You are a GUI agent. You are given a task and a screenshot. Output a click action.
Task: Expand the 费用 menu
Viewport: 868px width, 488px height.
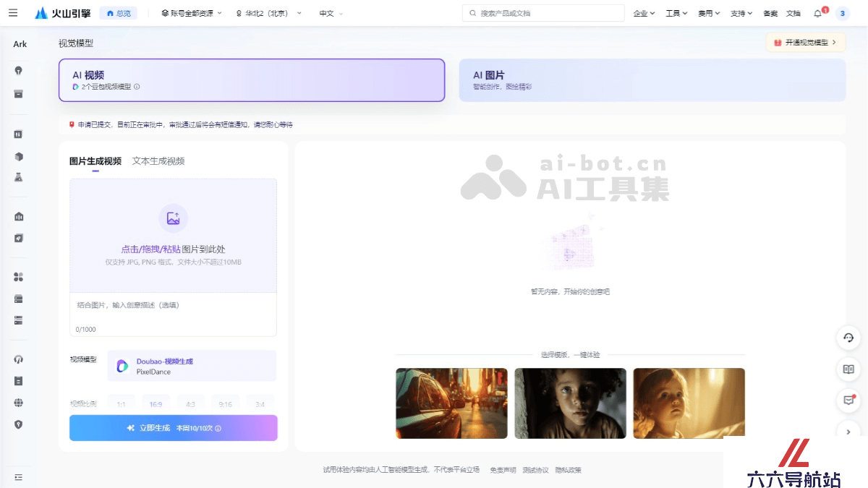[x=709, y=13]
